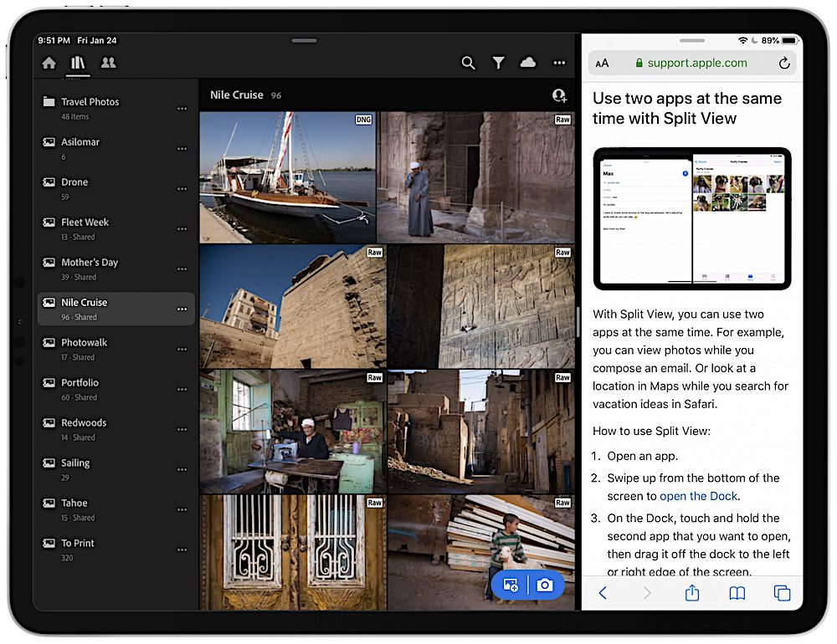Open the man at temple wall photo
The height and width of the screenshot is (644, 837).
click(x=475, y=177)
